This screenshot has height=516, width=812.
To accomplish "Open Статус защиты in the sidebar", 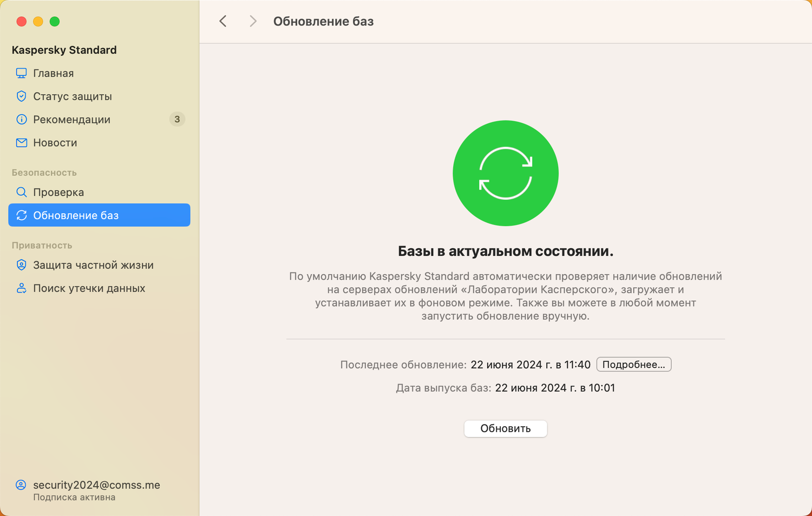I will pos(99,96).
